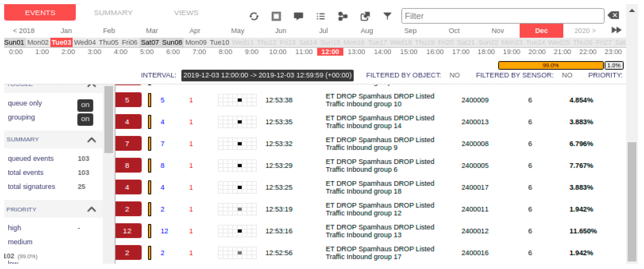Click the external link export icon
Viewport: 644px width, 269px height.
pos(365,16)
